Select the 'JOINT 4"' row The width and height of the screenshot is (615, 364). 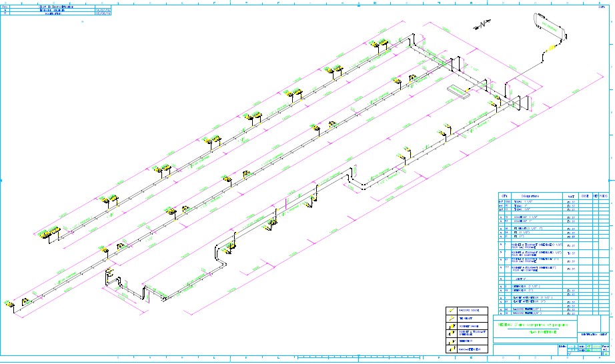point(554,279)
